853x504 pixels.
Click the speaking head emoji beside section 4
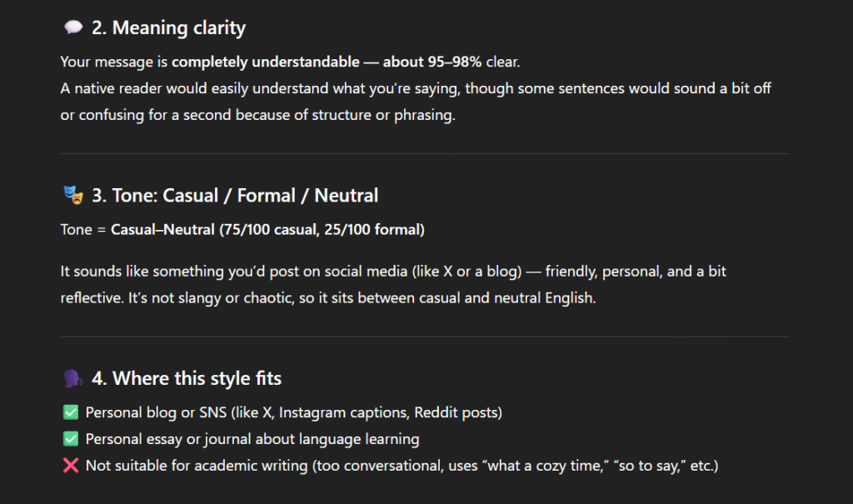tap(72, 379)
